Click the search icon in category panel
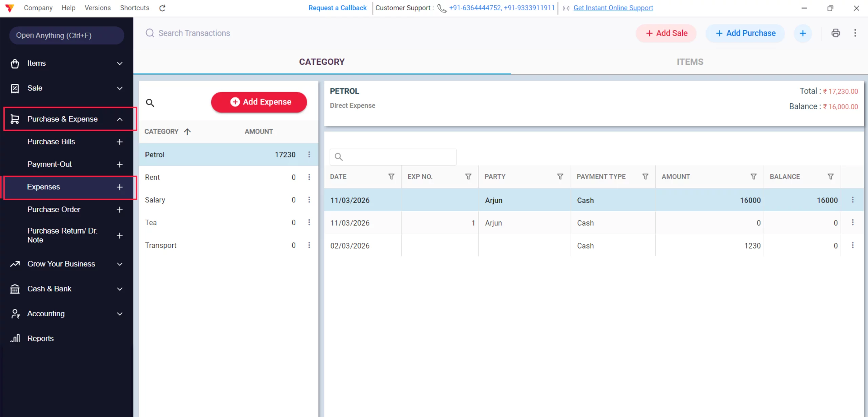The image size is (868, 417). 150,103
